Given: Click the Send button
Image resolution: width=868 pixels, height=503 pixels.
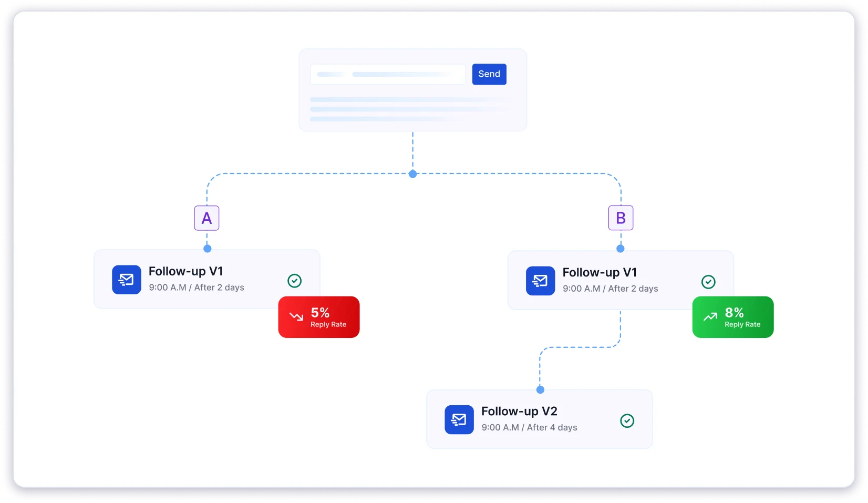Looking at the screenshot, I should 489,74.
